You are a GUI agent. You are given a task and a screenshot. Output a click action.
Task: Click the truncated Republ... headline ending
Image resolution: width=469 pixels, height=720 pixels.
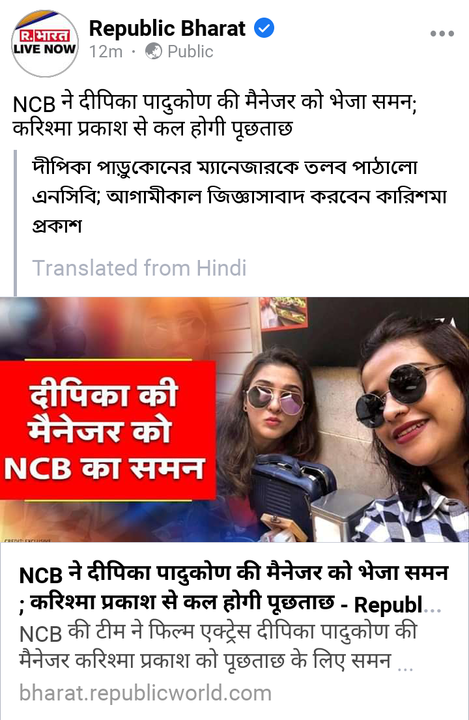(397, 605)
